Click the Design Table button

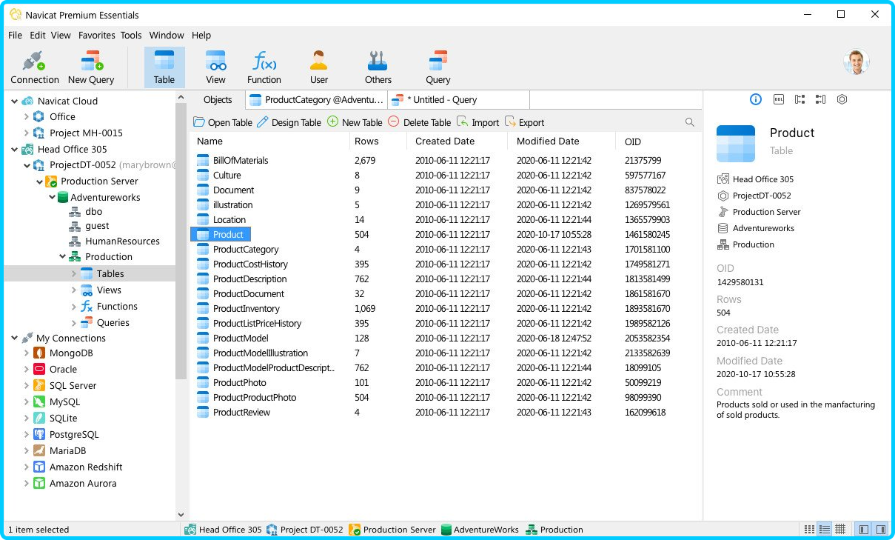289,122
